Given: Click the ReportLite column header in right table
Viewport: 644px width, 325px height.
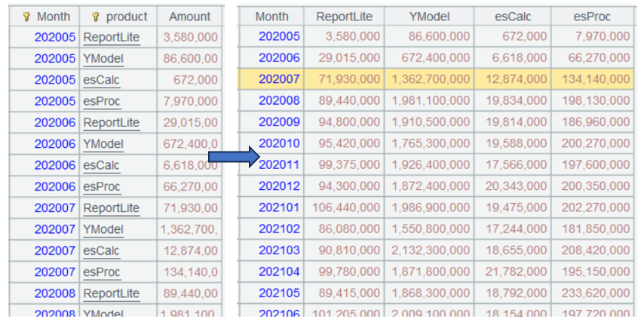Looking at the screenshot, I should tap(344, 16).
